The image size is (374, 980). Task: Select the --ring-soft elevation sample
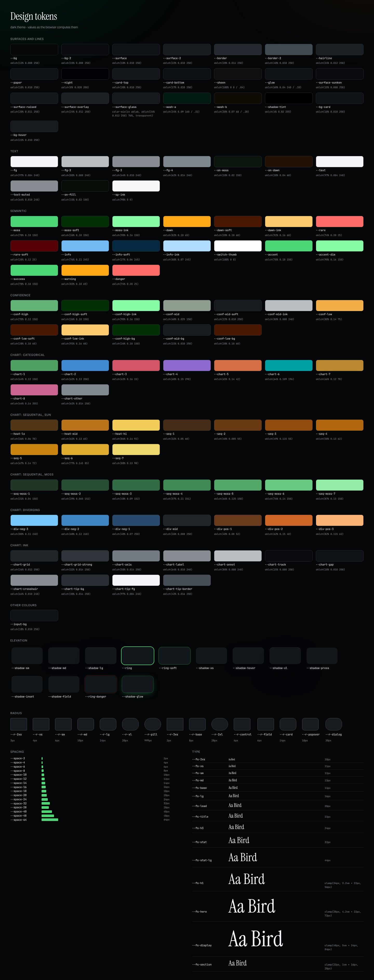tap(175, 656)
